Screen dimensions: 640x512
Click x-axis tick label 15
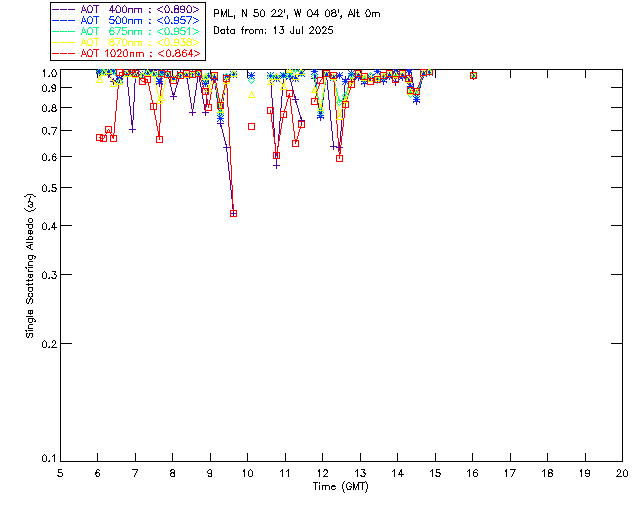point(435,474)
